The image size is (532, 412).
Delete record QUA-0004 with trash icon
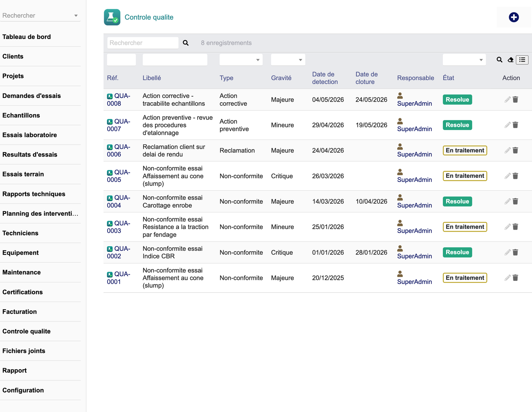coord(515,201)
